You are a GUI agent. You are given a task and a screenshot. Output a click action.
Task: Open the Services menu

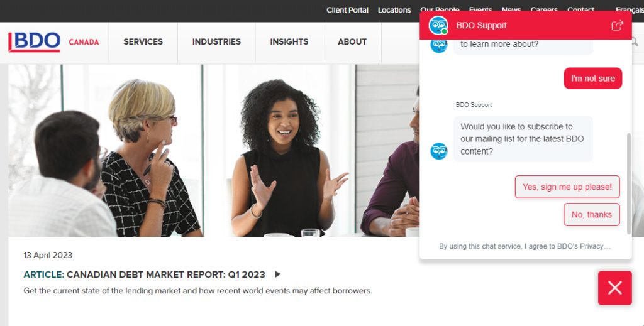coord(143,42)
